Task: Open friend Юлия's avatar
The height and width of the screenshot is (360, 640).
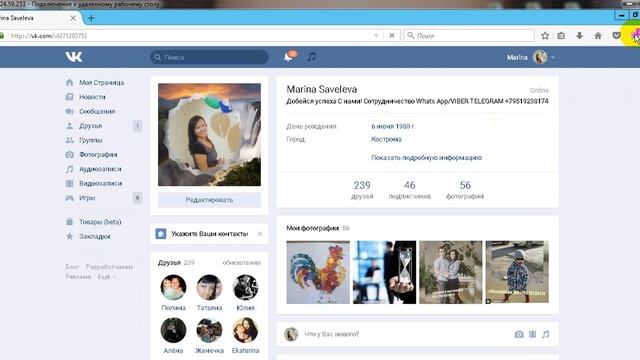Action: (x=245, y=287)
